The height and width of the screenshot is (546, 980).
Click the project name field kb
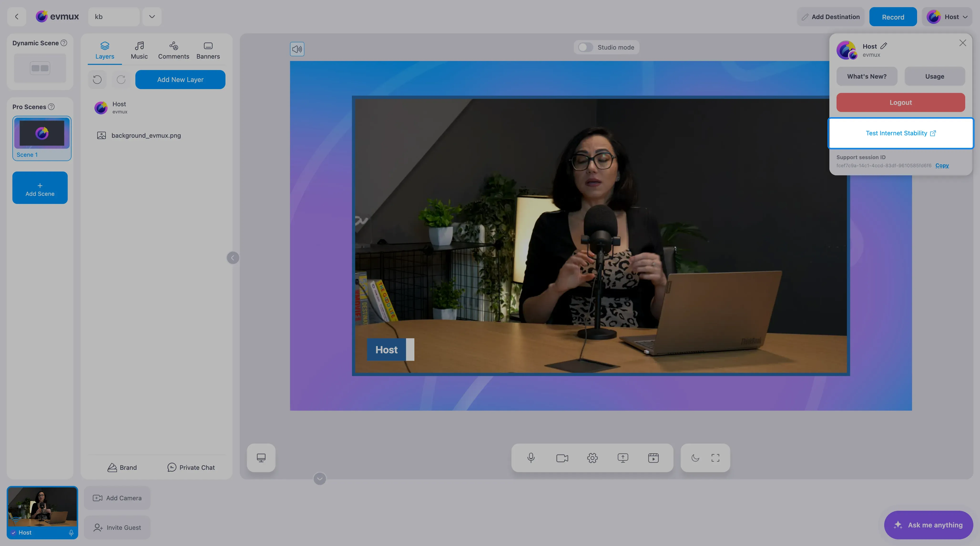(x=114, y=17)
